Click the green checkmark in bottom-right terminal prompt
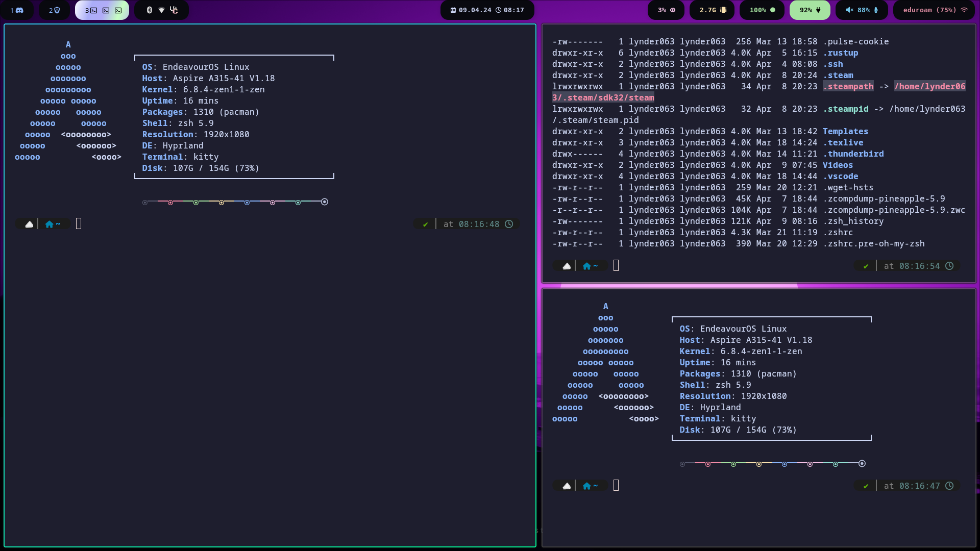Screen dimensions: 980x551 (866, 486)
